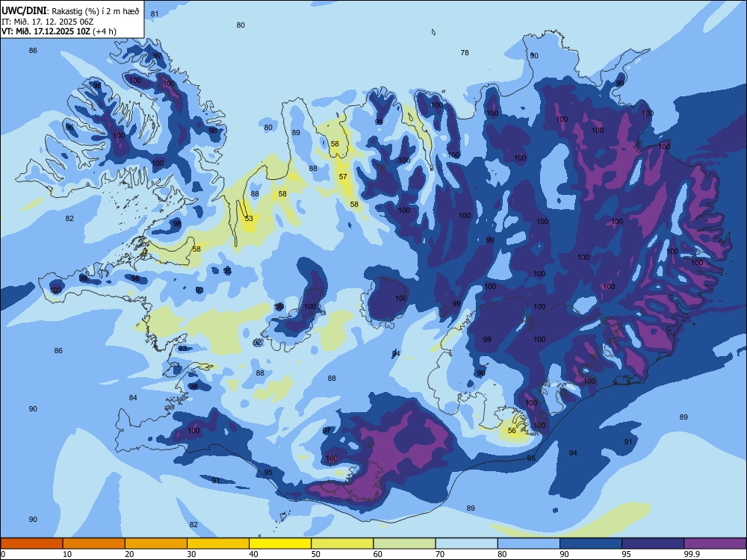Click the 'IT: Mið. 17. 12. 2025 06Z' line
This screenshot has height=560, width=747.
[49, 22]
